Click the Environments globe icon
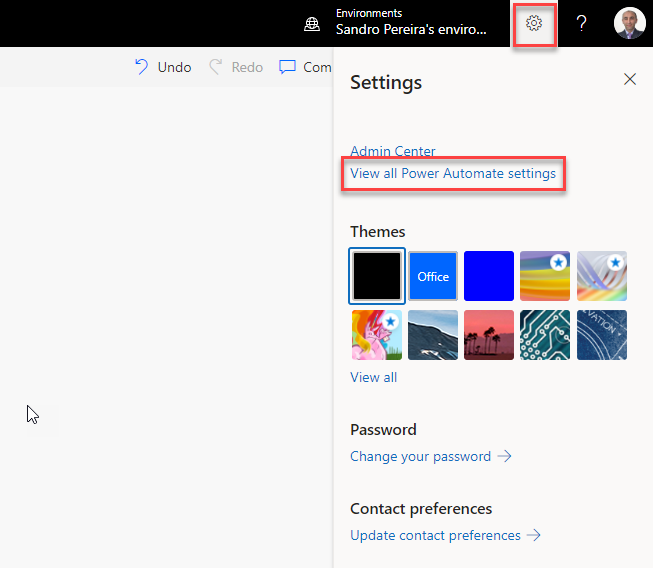 (x=312, y=24)
